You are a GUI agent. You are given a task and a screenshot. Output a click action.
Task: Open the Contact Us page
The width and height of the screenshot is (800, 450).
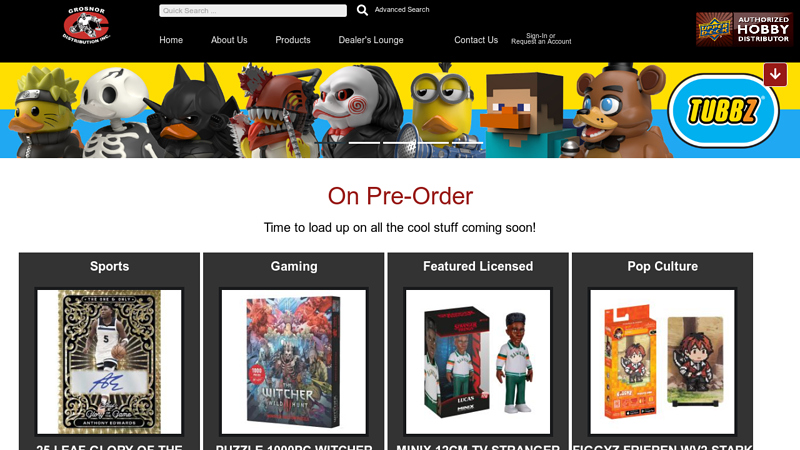(x=476, y=40)
